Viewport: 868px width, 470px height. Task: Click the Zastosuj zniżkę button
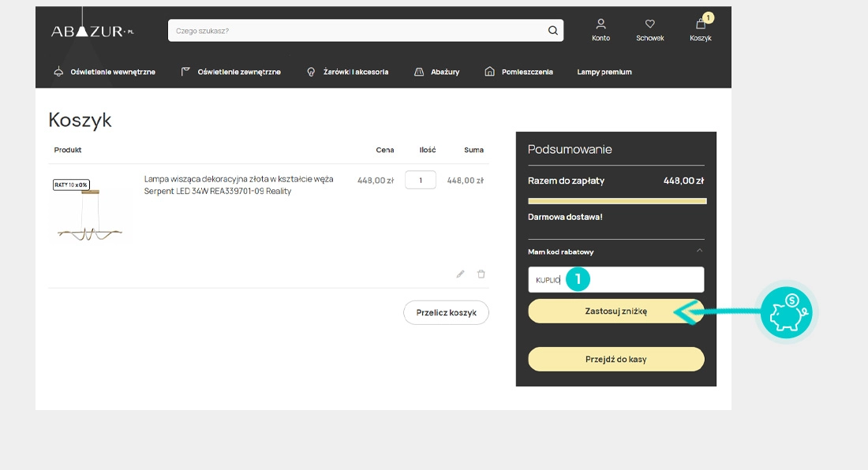coord(616,311)
